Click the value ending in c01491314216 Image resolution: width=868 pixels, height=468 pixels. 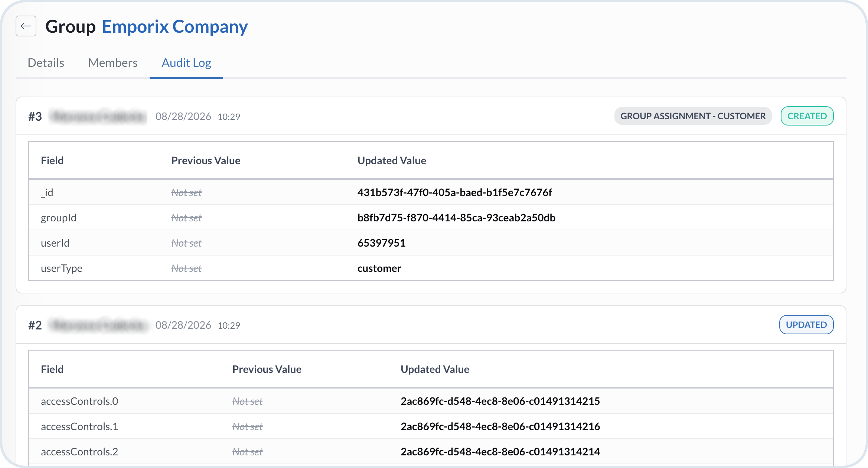500,426
